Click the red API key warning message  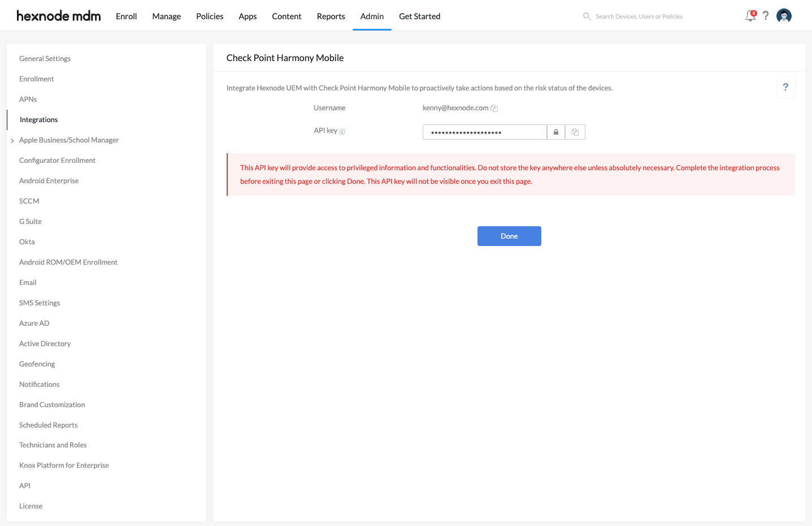[511, 175]
